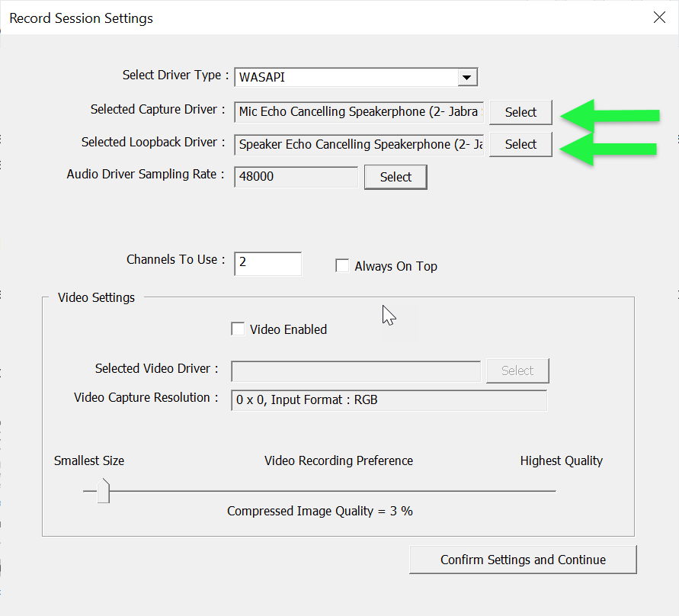The width and height of the screenshot is (679, 616).
Task: Click the Video Recording Preference slider thumb
Action: pyautogui.click(x=104, y=491)
